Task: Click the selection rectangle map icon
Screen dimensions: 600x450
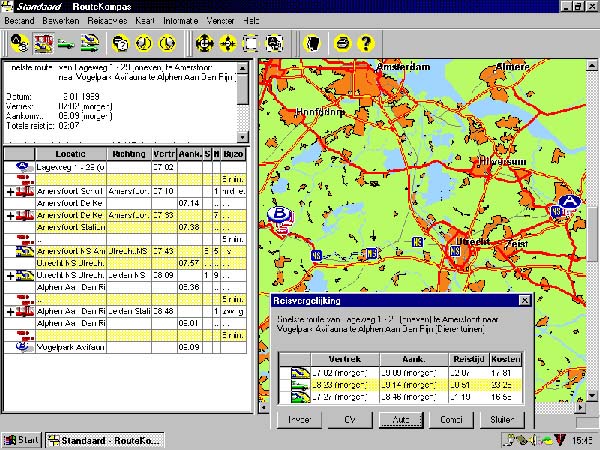Action: click(251, 43)
